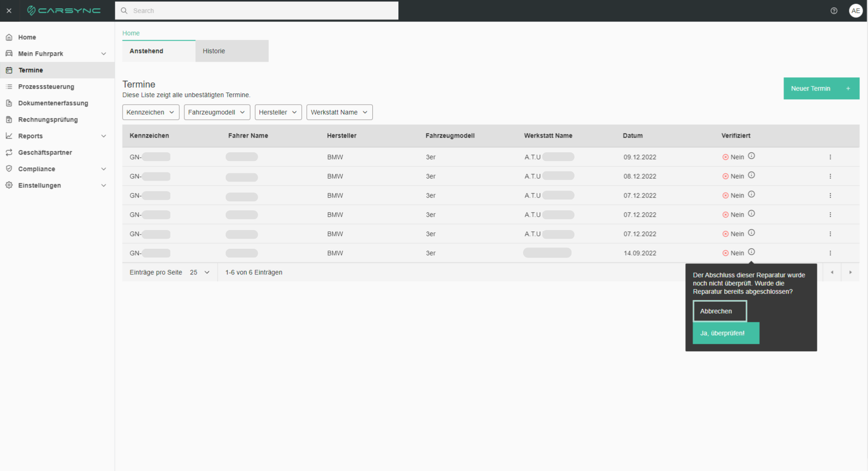Open Prozesssteuerung in the sidebar
868x471 pixels.
point(57,86)
